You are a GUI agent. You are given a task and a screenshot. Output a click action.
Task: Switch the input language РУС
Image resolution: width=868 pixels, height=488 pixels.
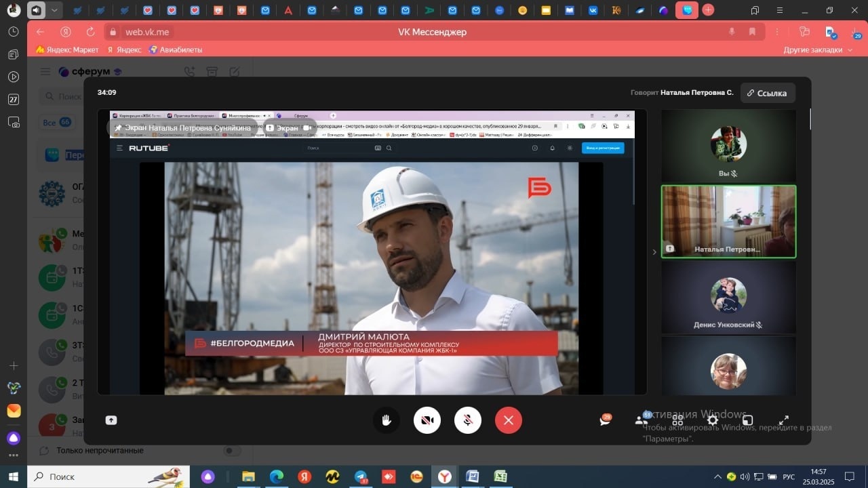789,476
